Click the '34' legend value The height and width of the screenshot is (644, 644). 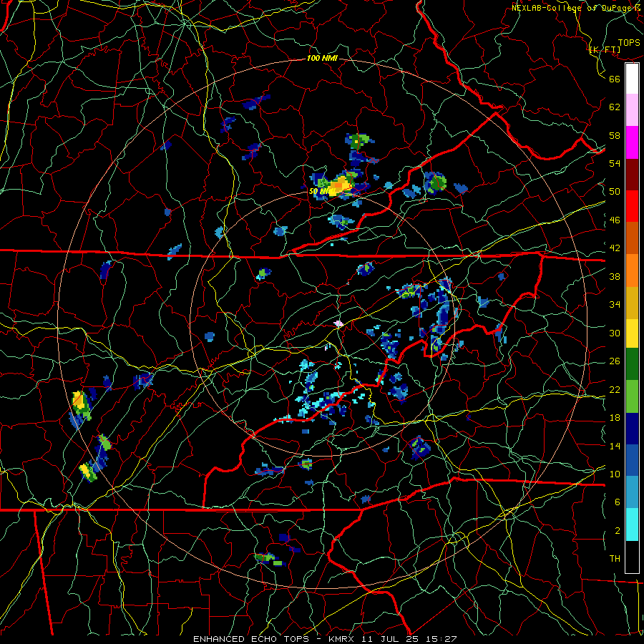pyautogui.click(x=615, y=304)
